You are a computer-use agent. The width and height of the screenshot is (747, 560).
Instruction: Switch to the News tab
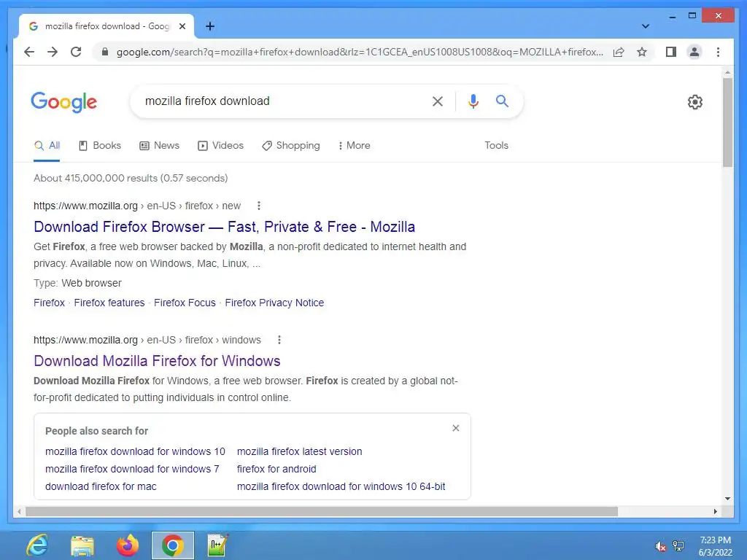(159, 146)
